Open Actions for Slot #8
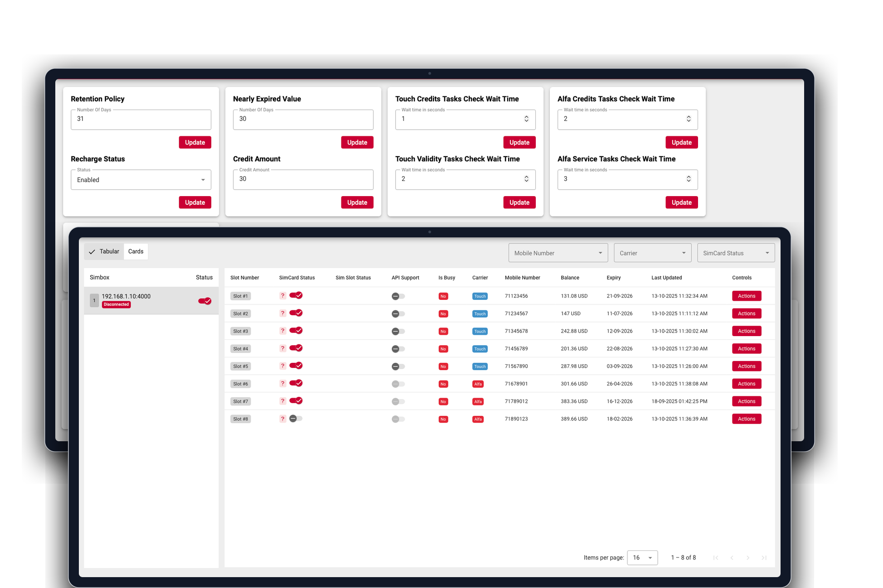Viewport: 883px width, 588px height. tap(747, 419)
